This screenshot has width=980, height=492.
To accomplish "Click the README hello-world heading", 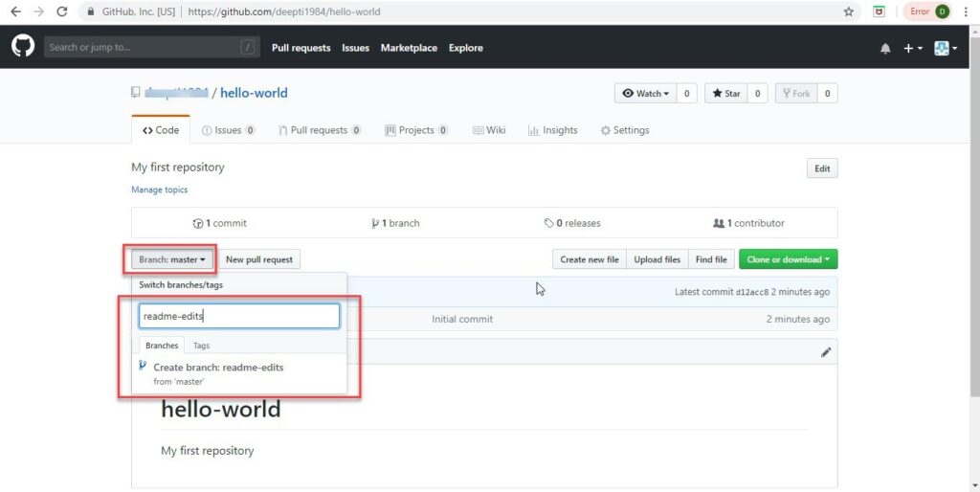I will click(221, 409).
